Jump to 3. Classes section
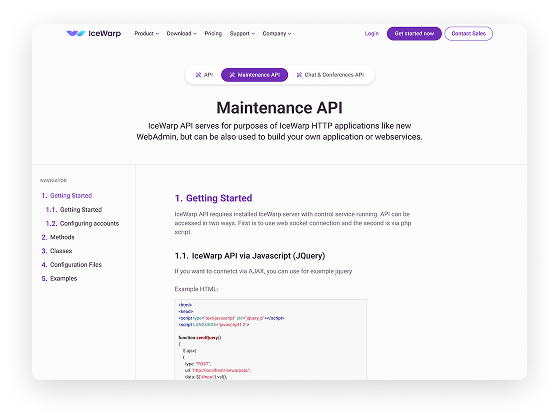The image size is (560, 420). tap(57, 251)
